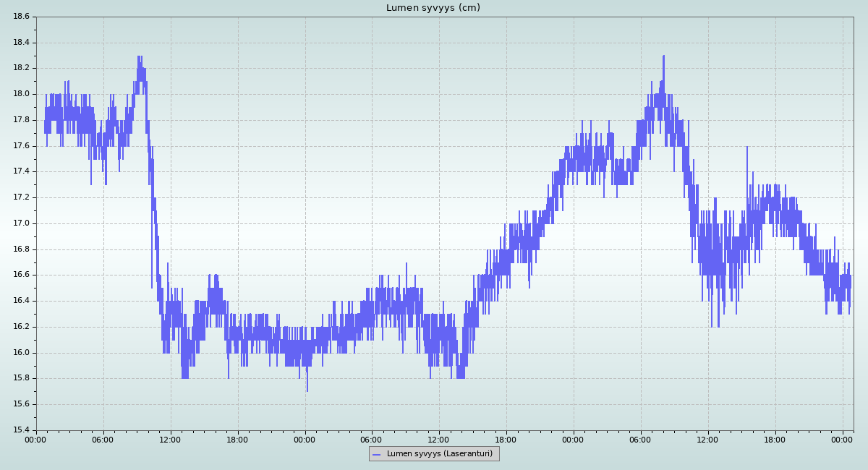
Task: Select the 17.6 y-axis label
Action: point(21,146)
